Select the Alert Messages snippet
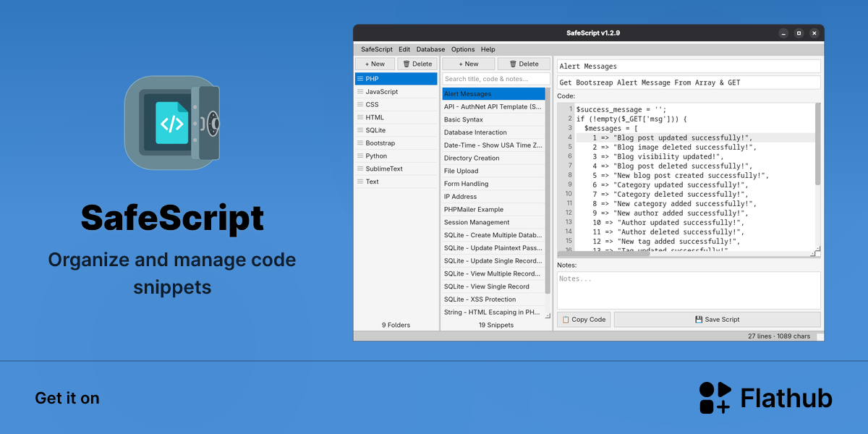The width and height of the screenshot is (868, 434). (493, 94)
